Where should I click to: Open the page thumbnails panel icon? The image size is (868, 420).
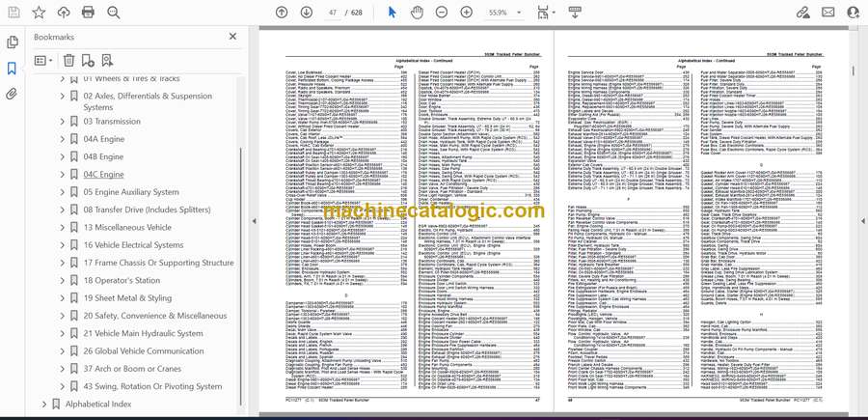(x=12, y=42)
